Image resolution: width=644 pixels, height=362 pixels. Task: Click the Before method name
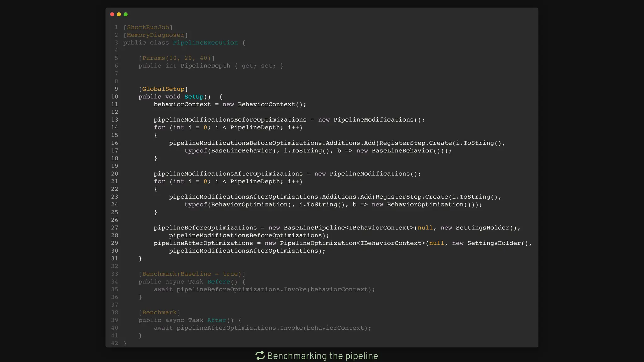pyautogui.click(x=219, y=282)
